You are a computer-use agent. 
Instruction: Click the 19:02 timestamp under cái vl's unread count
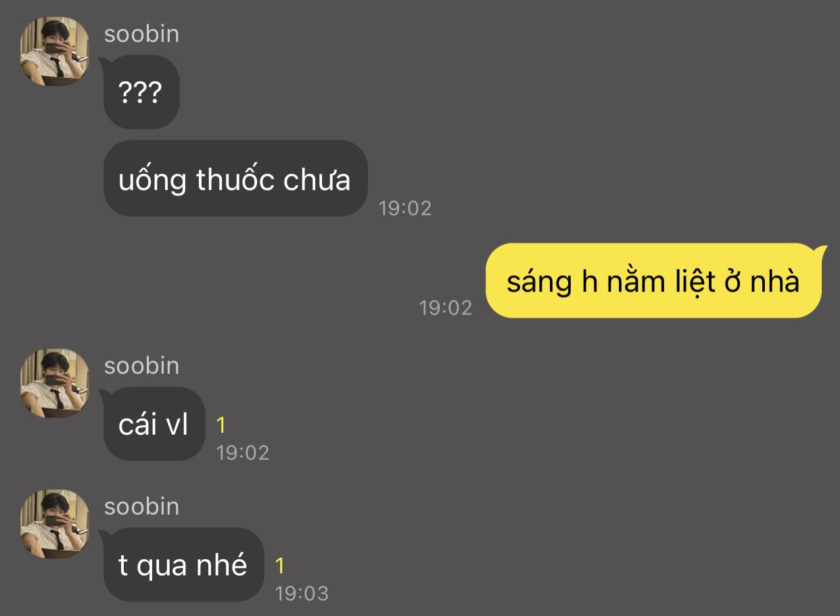[x=243, y=452]
